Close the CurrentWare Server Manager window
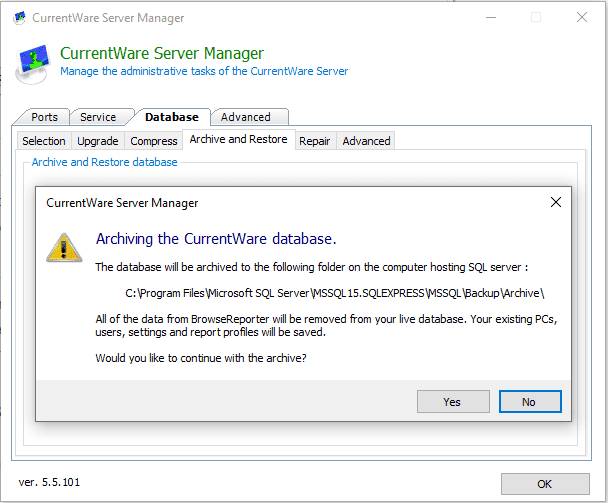 point(582,17)
